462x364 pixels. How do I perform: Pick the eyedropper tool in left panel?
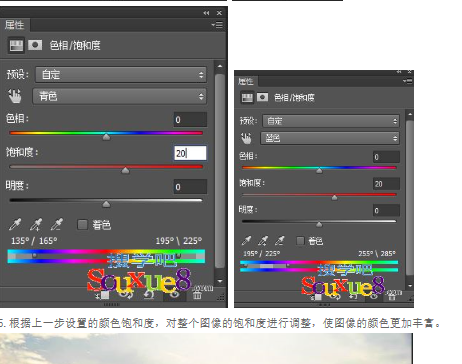click(x=15, y=225)
